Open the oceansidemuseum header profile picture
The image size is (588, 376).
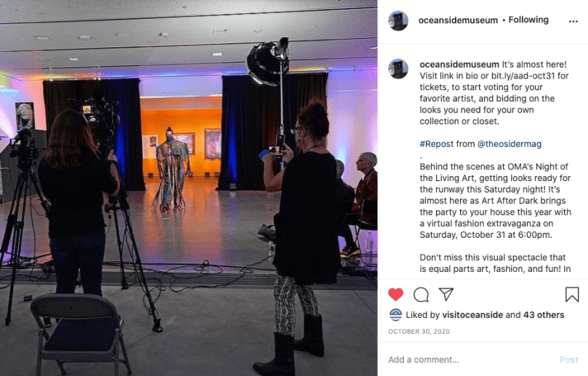(398, 20)
